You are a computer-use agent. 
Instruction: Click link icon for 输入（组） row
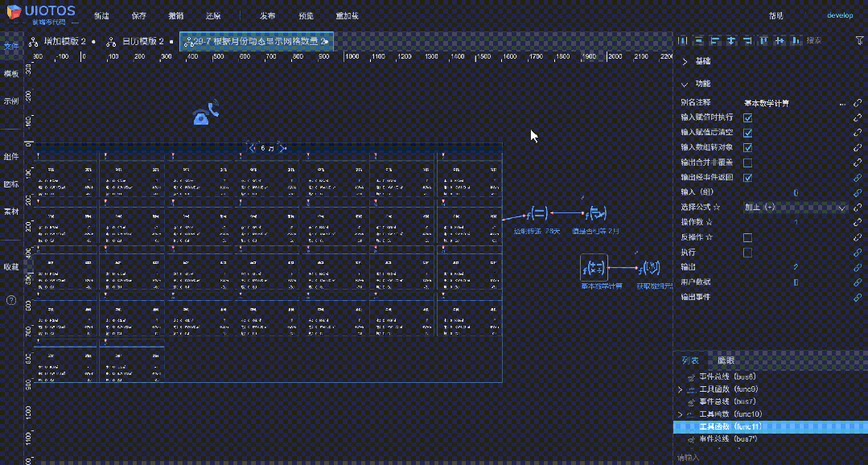coord(858,192)
